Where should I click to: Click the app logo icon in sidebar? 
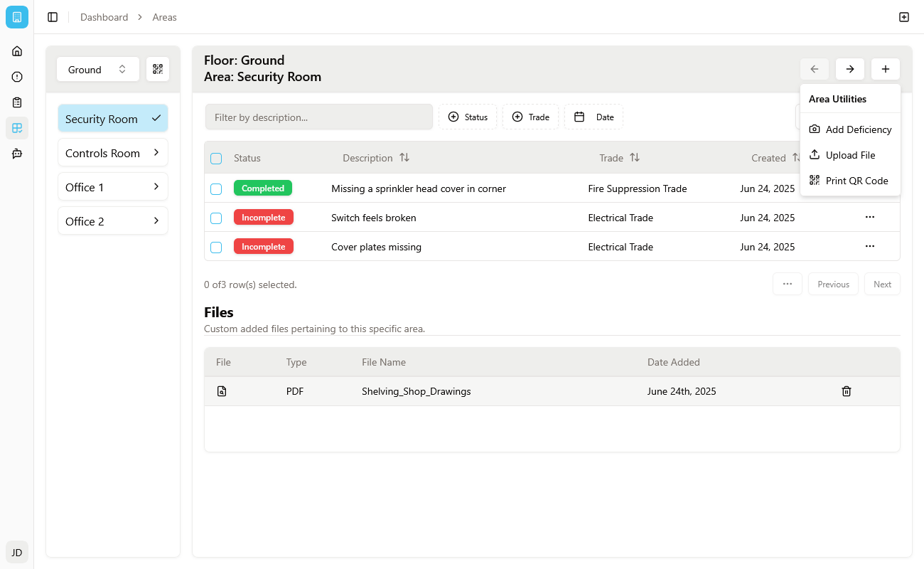click(x=17, y=17)
